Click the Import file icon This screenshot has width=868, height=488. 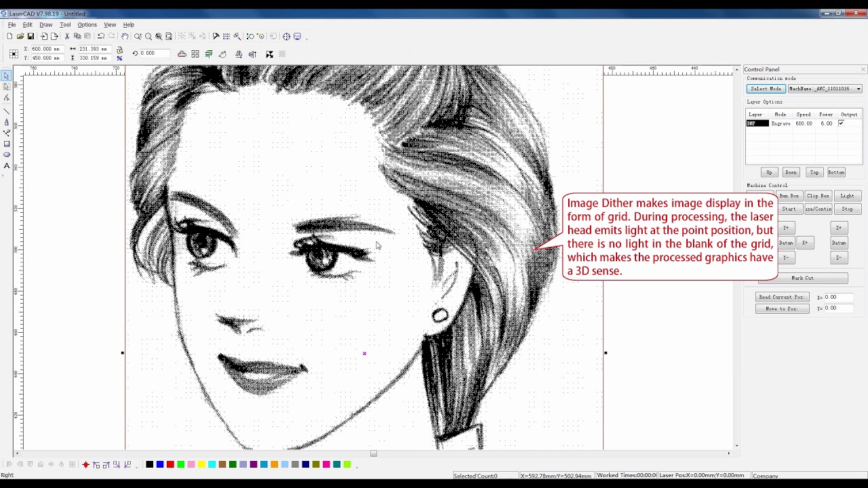point(44,36)
